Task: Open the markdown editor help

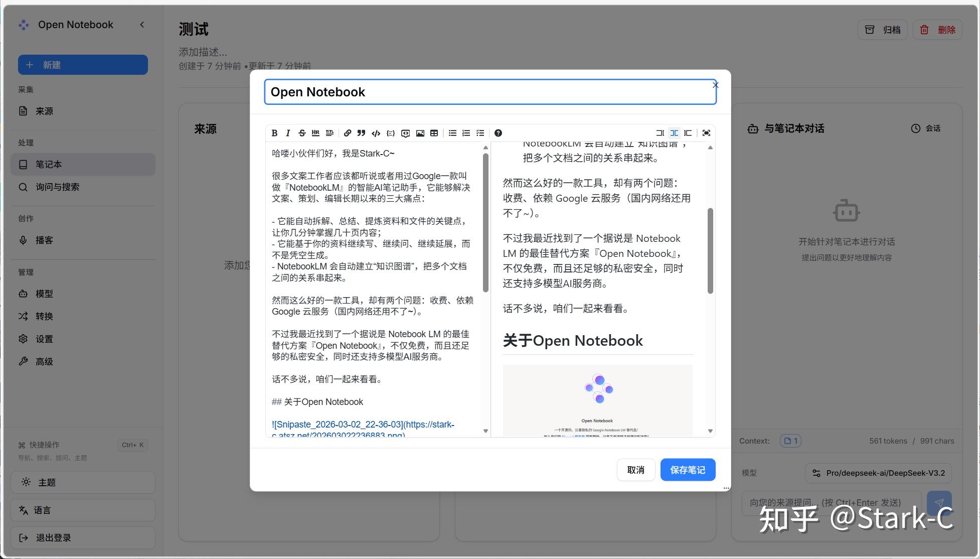Action: click(x=498, y=133)
